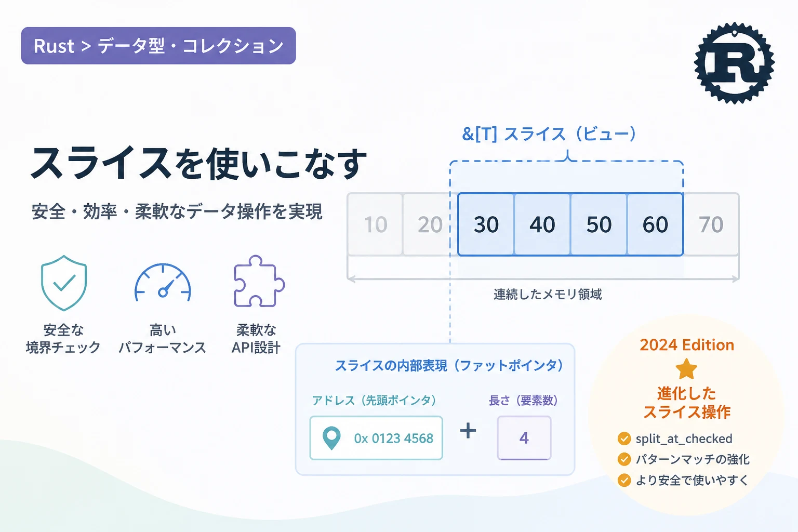
Task: Click the 0x 0123 4568 address field
Action: pyautogui.click(x=376, y=438)
